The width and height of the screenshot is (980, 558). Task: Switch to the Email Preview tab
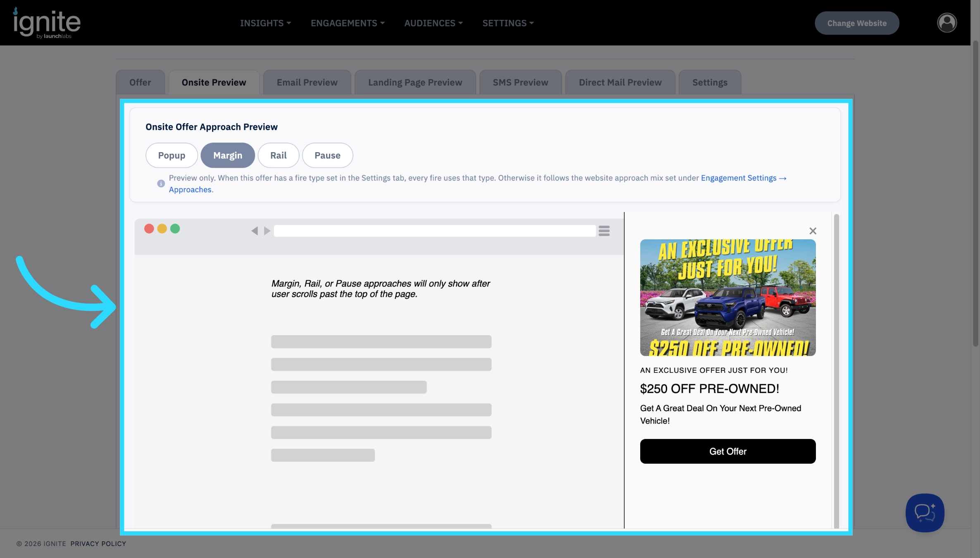[307, 82]
